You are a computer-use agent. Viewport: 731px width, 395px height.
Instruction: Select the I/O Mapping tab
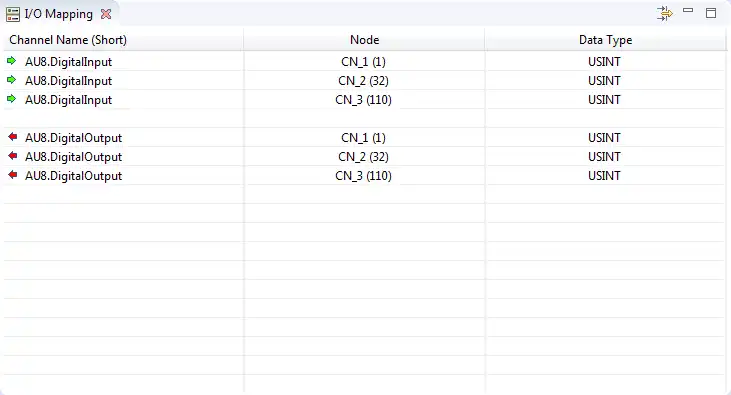pos(59,14)
